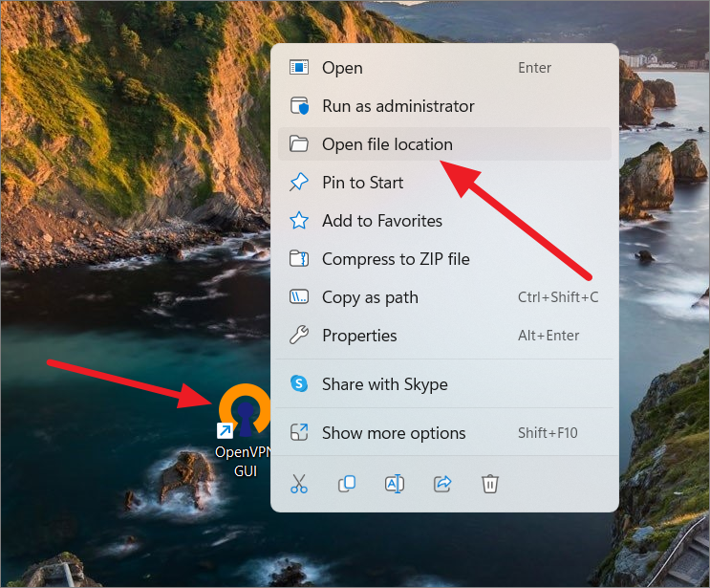Choose Add to Favorites
Viewport: 710px width, 588px height.
444,221
